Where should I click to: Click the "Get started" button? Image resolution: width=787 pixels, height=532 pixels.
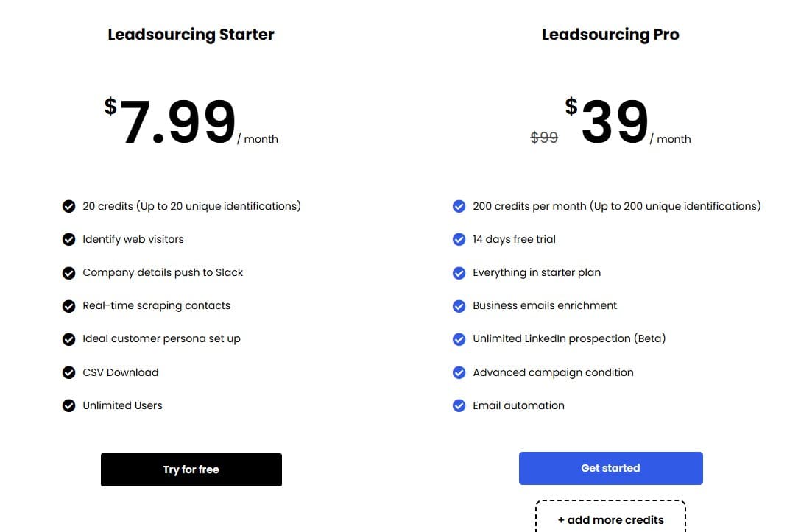click(610, 467)
